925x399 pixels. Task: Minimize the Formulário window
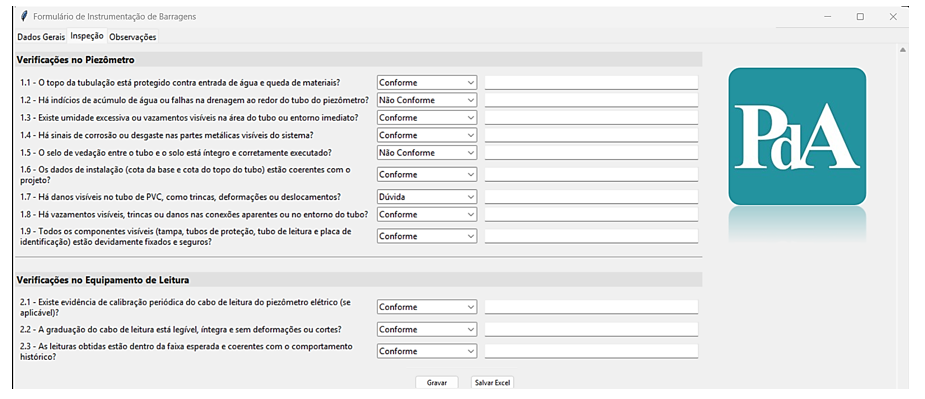tap(827, 17)
